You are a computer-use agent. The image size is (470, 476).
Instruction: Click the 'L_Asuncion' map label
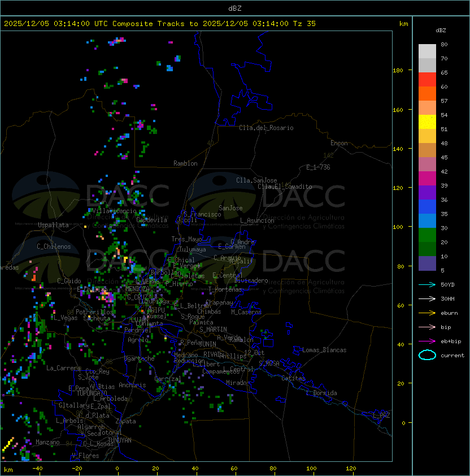click(257, 220)
